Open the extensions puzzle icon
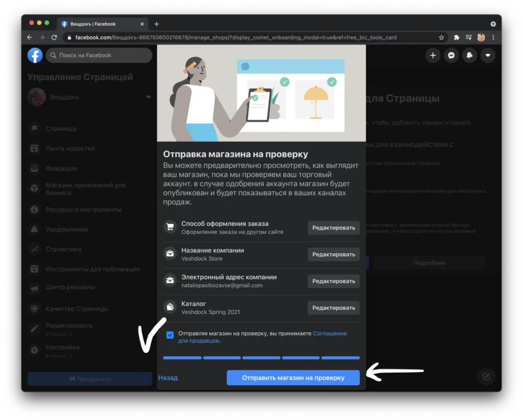 pyautogui.click(x=456, y=37)
